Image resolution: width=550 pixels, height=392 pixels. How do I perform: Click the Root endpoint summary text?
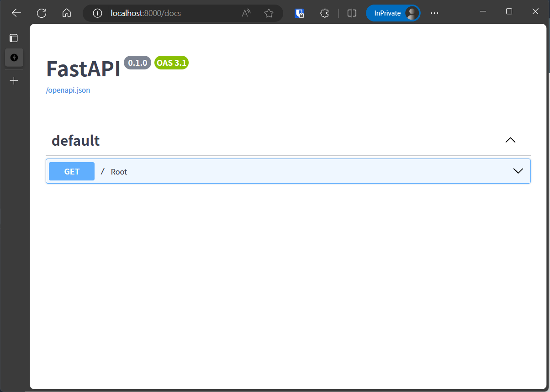coord(119,172)
